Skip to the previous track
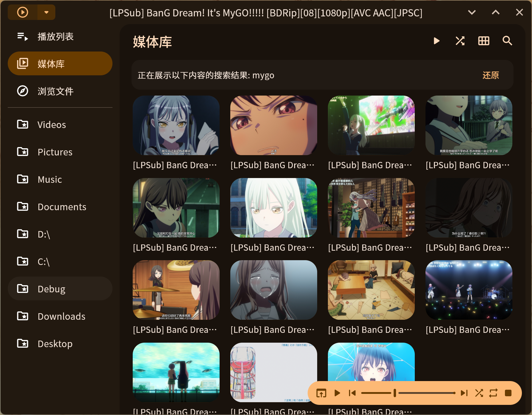The image size is (532, 415). pos(352,393)
